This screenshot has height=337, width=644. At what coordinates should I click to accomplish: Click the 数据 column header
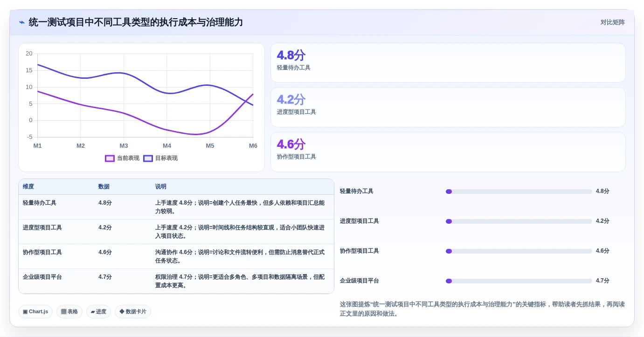point(104,186)
